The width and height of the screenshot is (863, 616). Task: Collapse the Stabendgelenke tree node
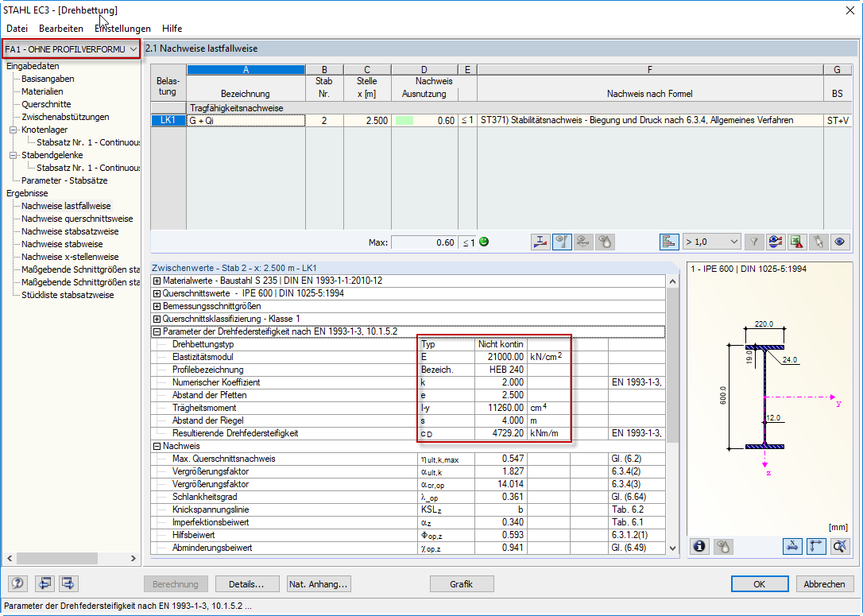click(x=14, y=155)
